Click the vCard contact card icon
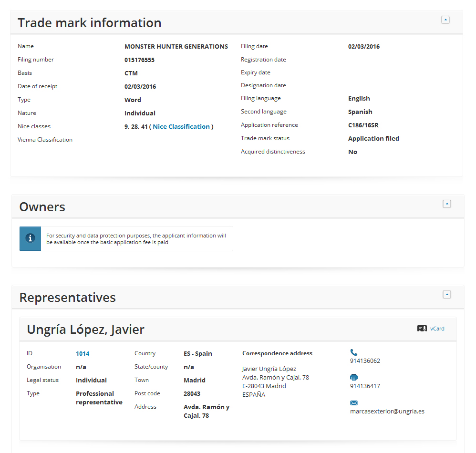The height and width of the screenshot is (453, 476). point(422,329)
